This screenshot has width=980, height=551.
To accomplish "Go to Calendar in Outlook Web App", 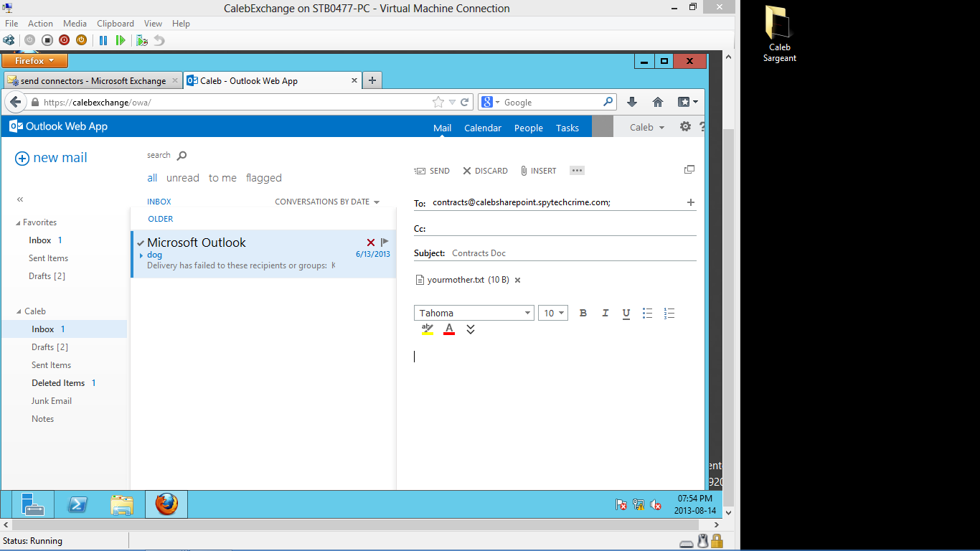I will pyautogui.click(x=483, y=128).
